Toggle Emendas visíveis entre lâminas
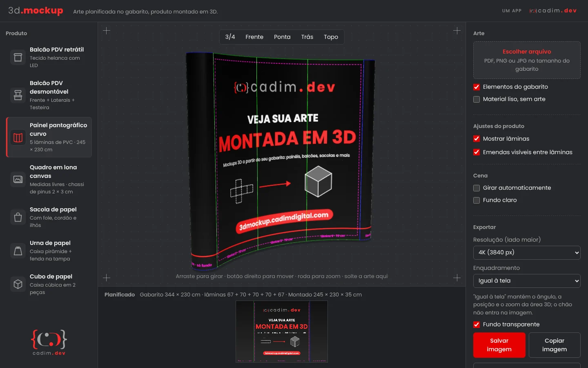Screen dimensions: 588x368 tap(477, 152)
